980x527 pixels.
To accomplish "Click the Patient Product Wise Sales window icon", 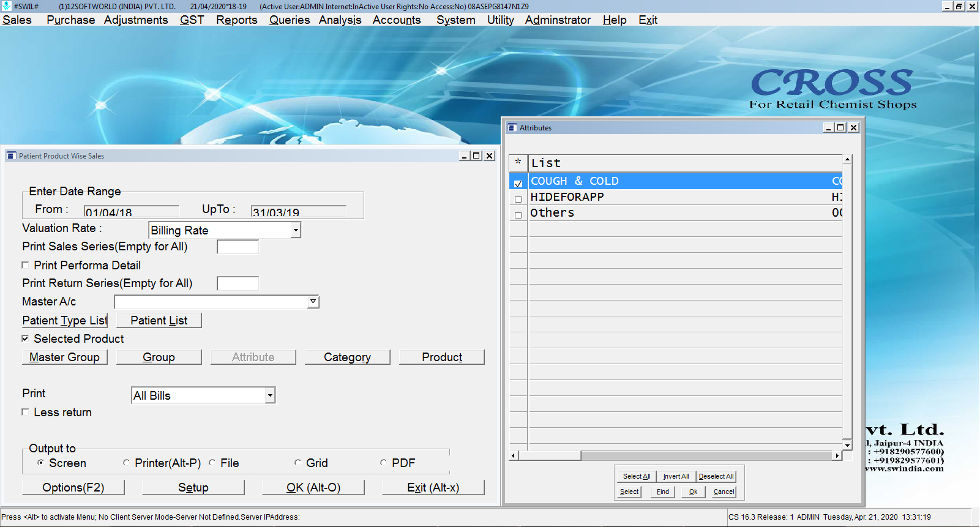I will point(11,156).
